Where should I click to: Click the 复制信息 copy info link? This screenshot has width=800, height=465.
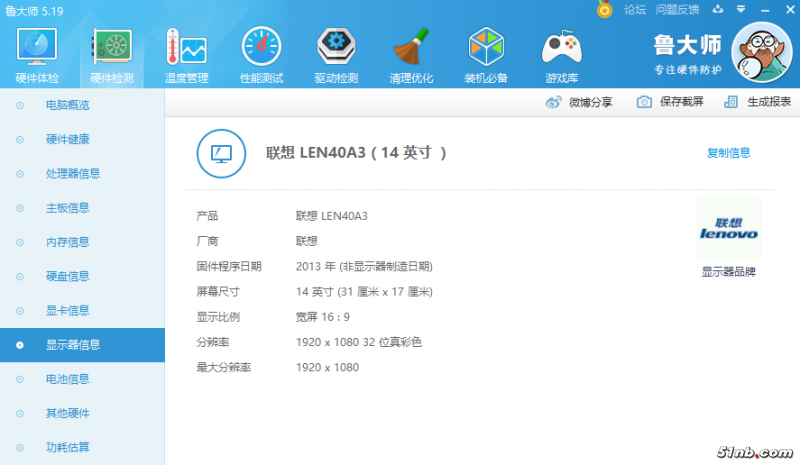pos(728,153)
